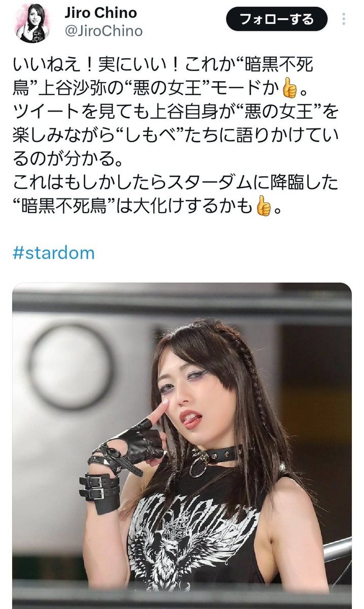This screenshot has width=364, height=609.
Task: Open the three-dot more options menu
Action: pyautogui.click(x=344, y=20)
